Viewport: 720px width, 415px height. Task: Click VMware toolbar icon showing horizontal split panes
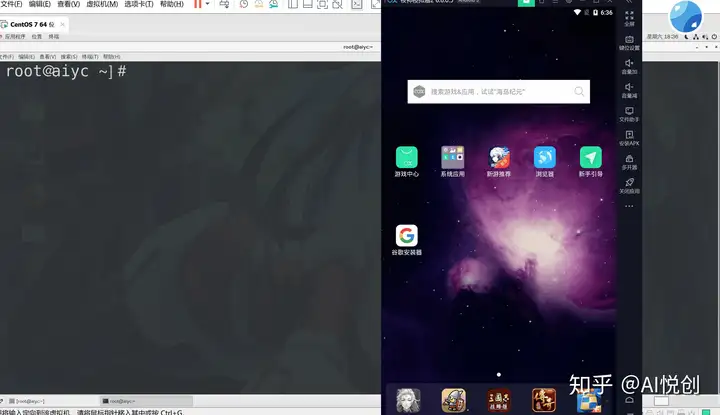307,4
